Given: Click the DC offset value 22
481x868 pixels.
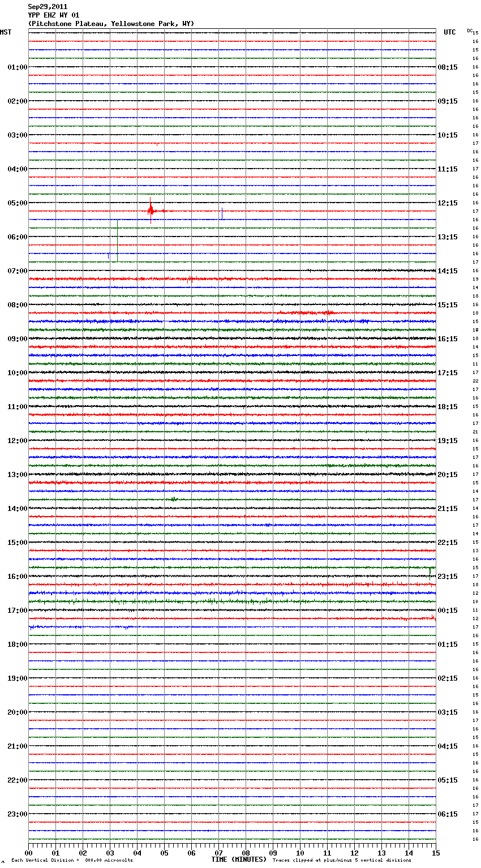Looking at the screenshot, I should point(475,381).
